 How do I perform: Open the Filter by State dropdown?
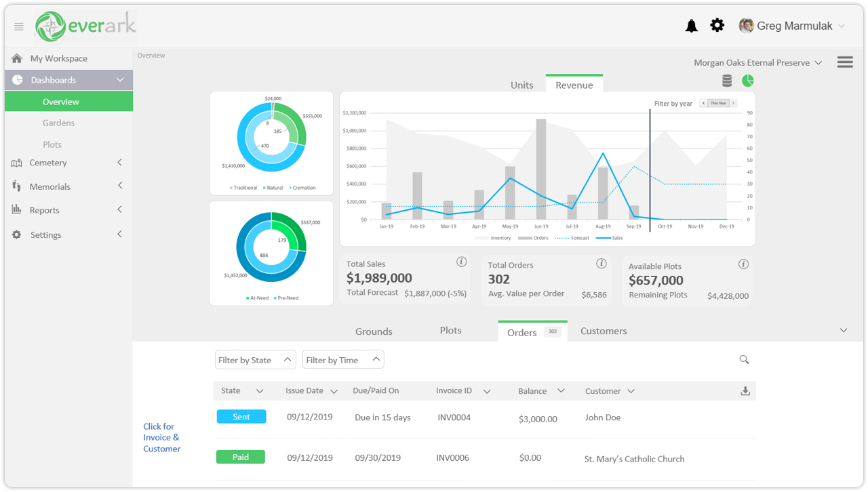tap(255, 360)
